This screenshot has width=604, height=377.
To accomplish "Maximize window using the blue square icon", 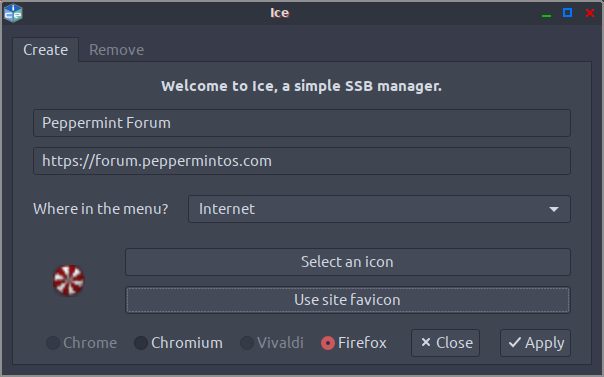I will 567,13.
